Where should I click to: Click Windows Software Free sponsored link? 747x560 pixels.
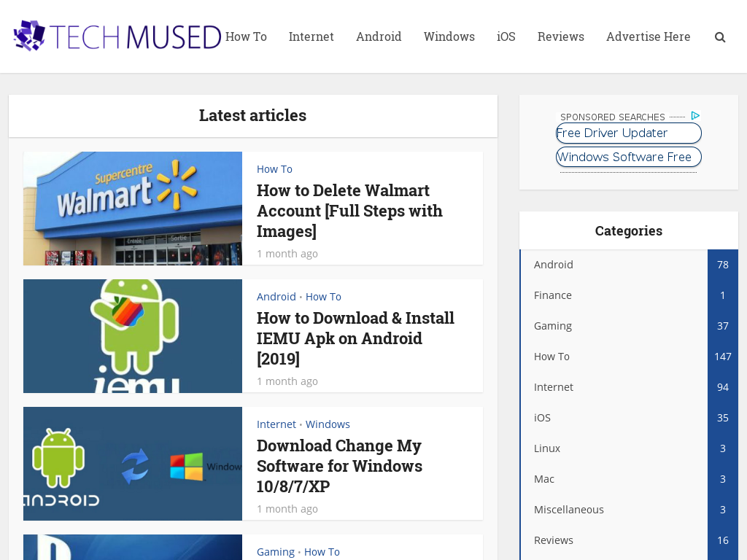tap(628, 157)
